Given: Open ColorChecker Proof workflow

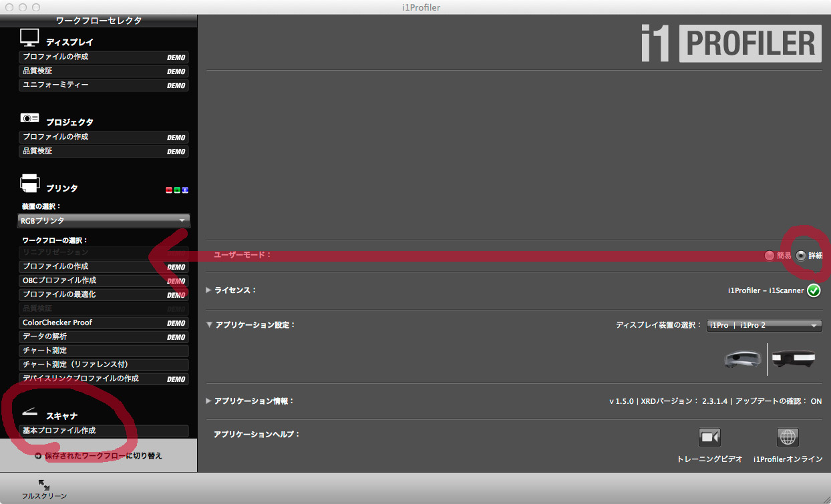Looking at the screenshot, I should (104, 323).
